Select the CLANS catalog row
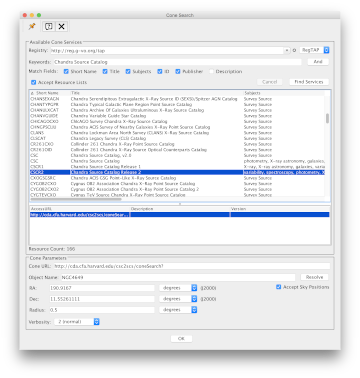The height and width of the screenshot is (378, 360). click(177, 133)
